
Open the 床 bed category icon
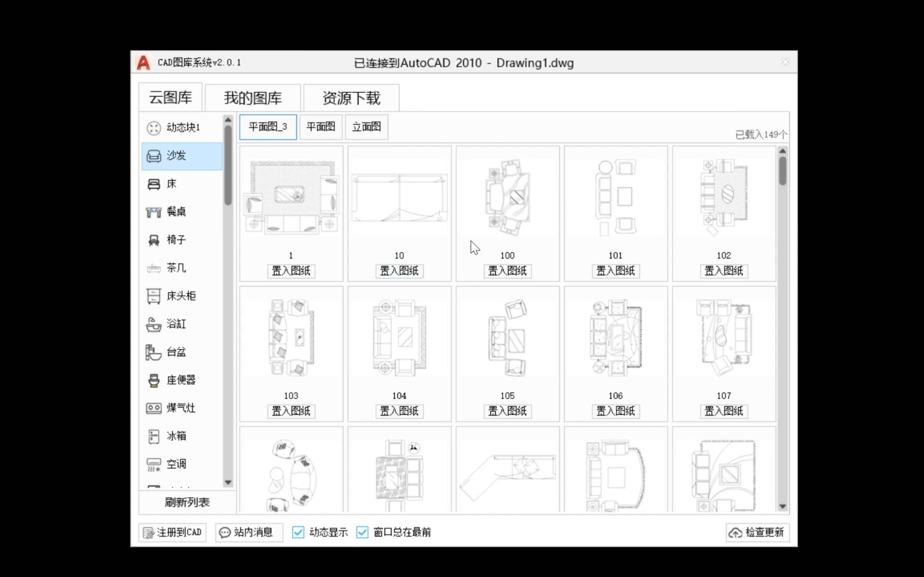click(154, 184)
